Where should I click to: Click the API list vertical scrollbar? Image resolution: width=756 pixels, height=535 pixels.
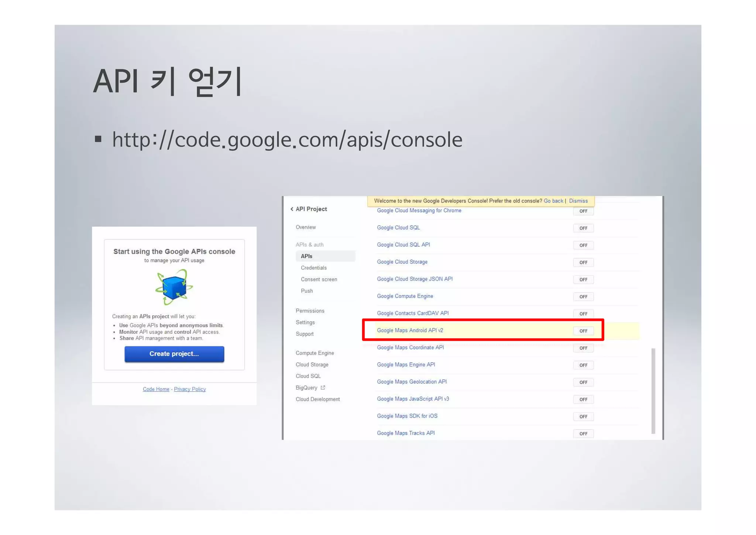pos(653,391)
